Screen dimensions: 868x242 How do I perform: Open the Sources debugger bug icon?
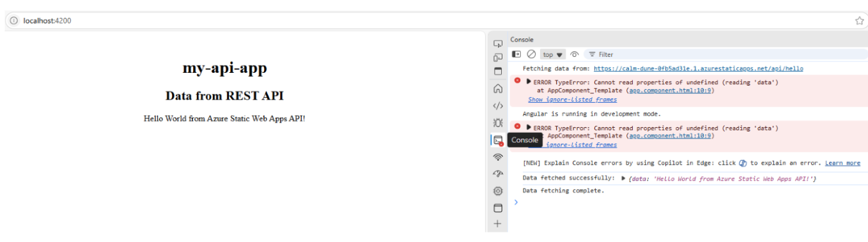point(498,123)
